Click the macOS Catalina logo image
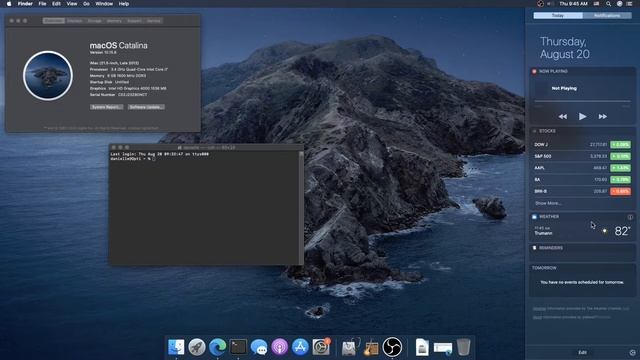 (48, 76)
